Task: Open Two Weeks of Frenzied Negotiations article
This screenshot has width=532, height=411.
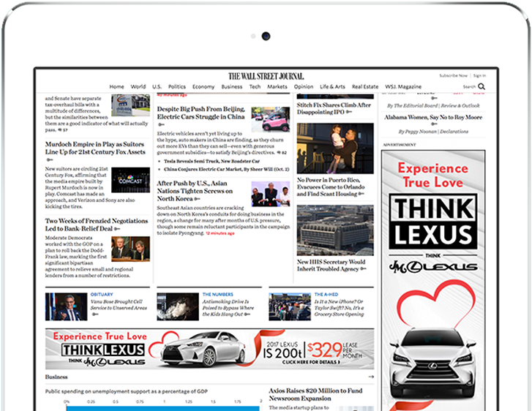Action: pos(97,225)
